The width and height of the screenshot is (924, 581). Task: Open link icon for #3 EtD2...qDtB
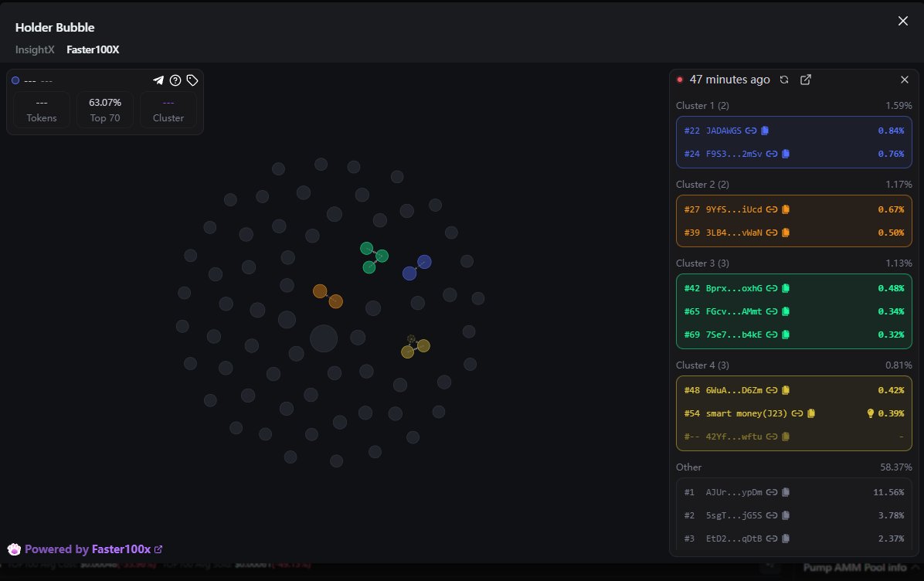(771, 539)
